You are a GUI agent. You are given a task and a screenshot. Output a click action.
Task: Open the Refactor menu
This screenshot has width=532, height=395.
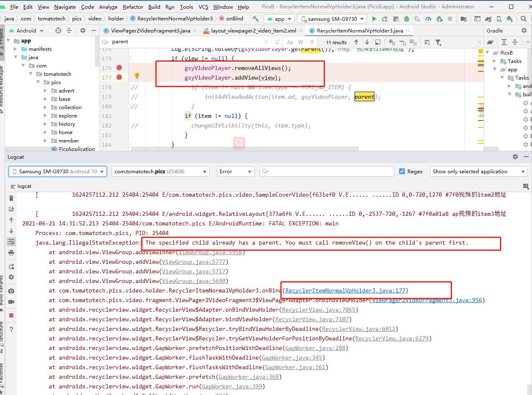point(133,7)
